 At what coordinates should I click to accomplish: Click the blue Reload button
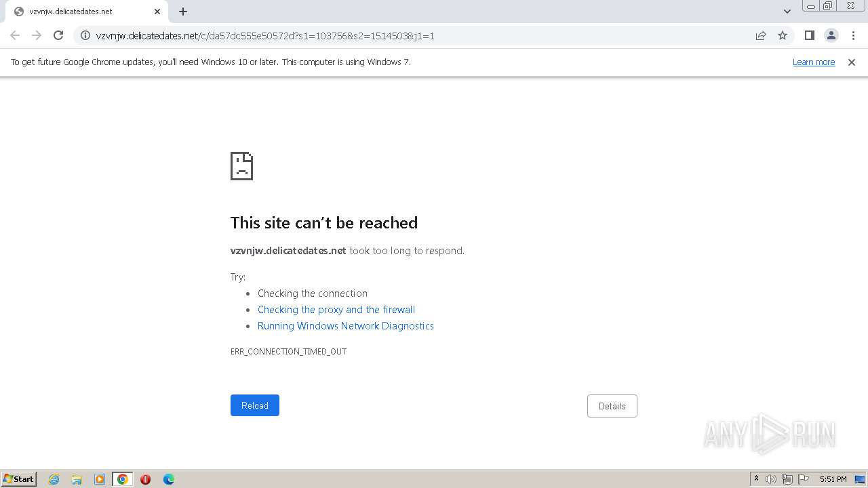click(255, 405)
